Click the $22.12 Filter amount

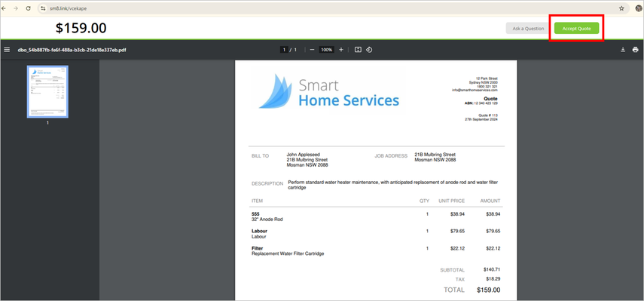point(493,248)
